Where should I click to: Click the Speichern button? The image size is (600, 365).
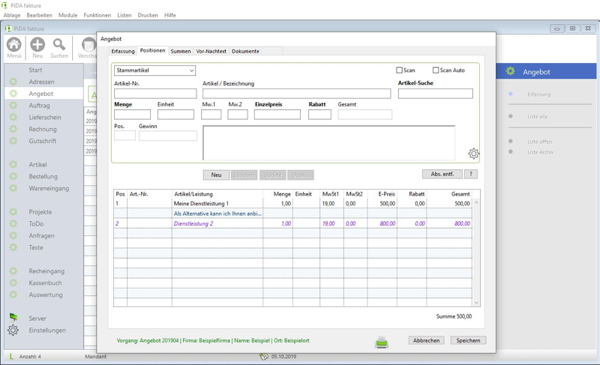[x=468, y=341]
